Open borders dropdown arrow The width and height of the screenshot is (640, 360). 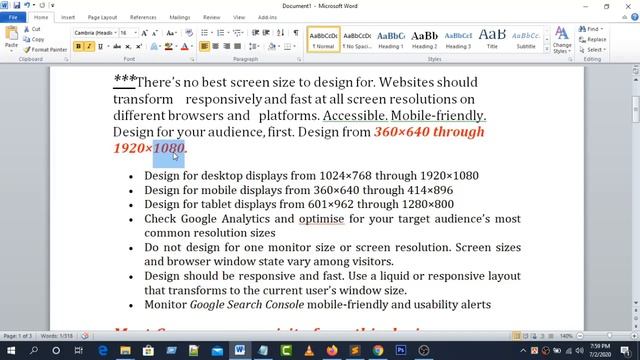pos(294,47)
